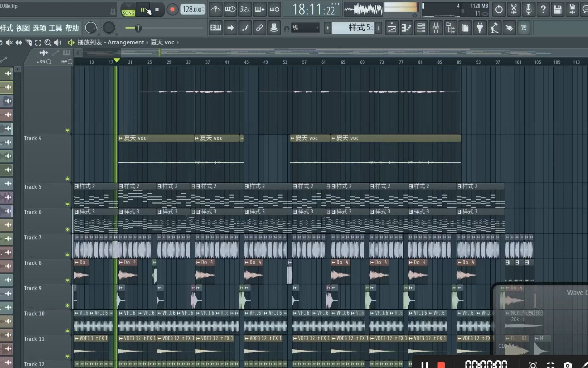Viewport: 588px width, 368px height.
Task: Open the tempo tapper icon
Action: click(494, 28)
